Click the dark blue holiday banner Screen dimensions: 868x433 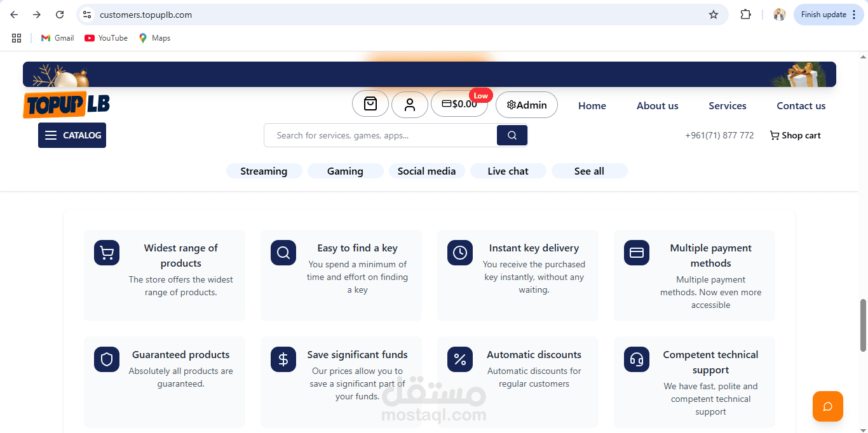430,74
